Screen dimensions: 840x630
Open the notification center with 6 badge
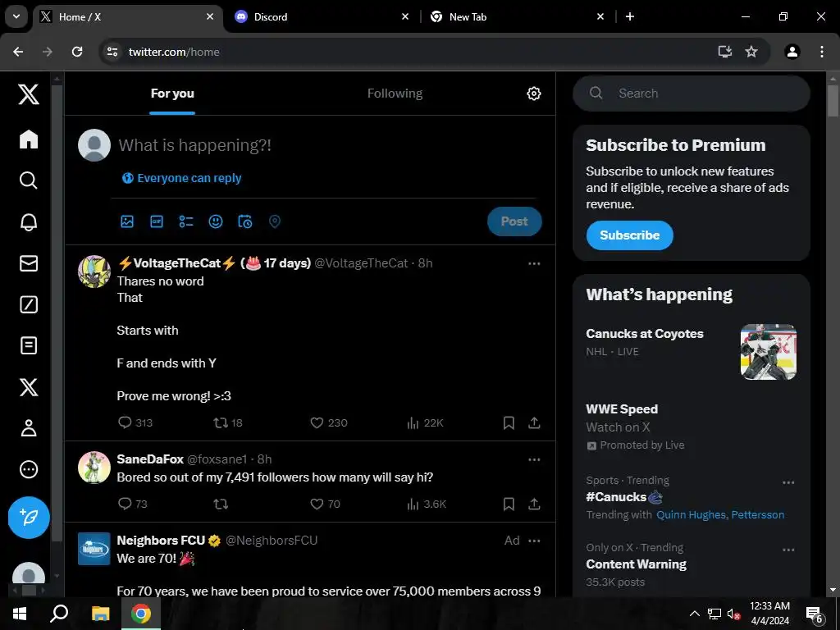tap(815, 614)
